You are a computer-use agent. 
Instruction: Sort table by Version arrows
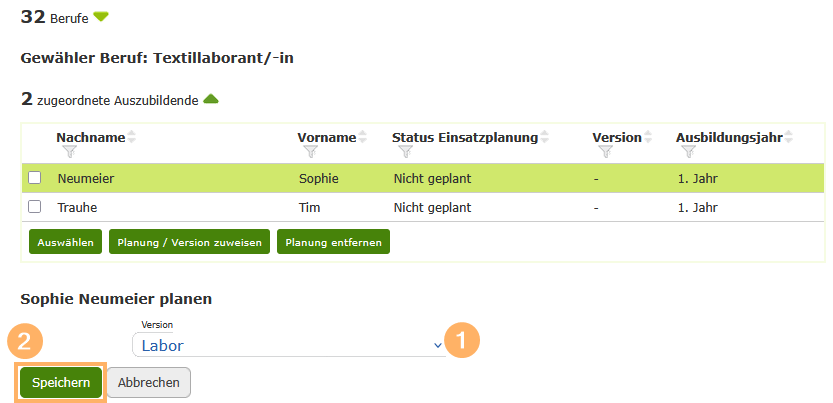(x=648, y=137)
